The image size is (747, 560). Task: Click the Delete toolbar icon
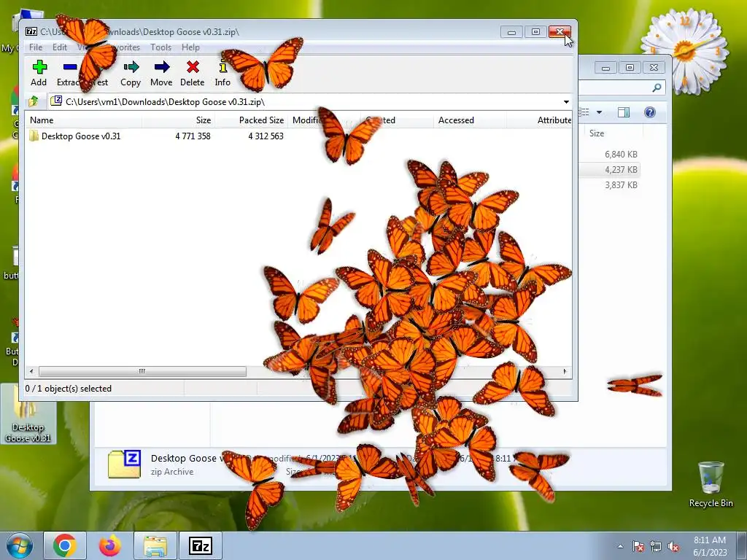click(193, 73)
